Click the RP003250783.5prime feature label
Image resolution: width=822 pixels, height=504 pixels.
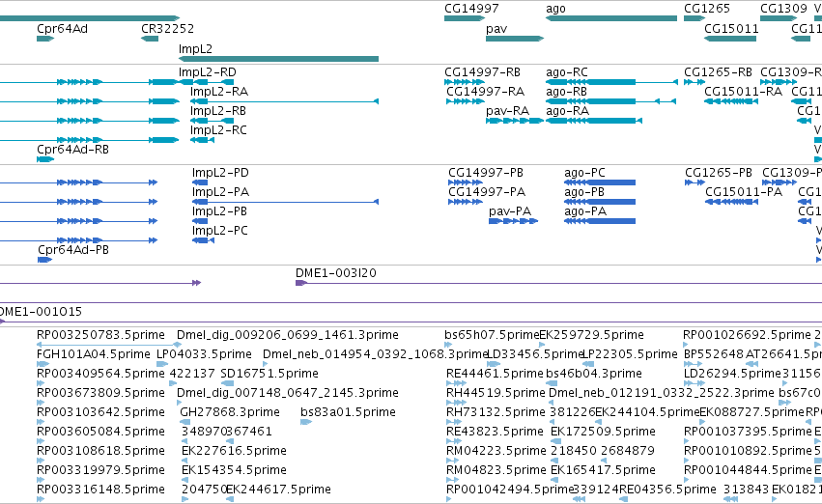100,335
